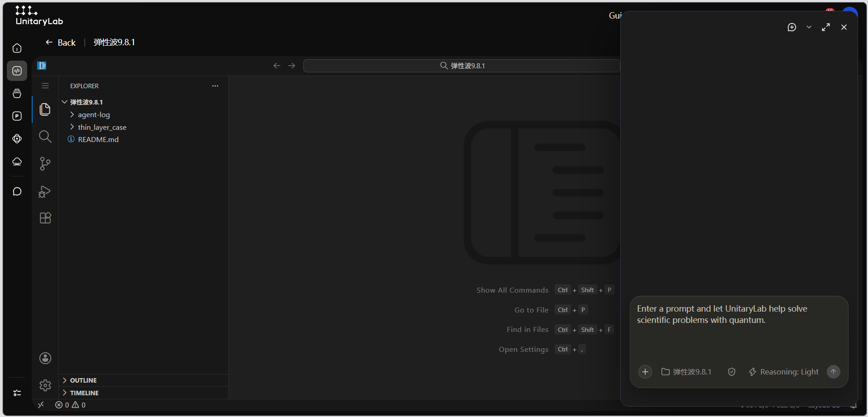Image resolution: width=868 pixels, height=417 pixels.
Task: Open the hamburger menu above activity bar
Action: click(45, 85)
